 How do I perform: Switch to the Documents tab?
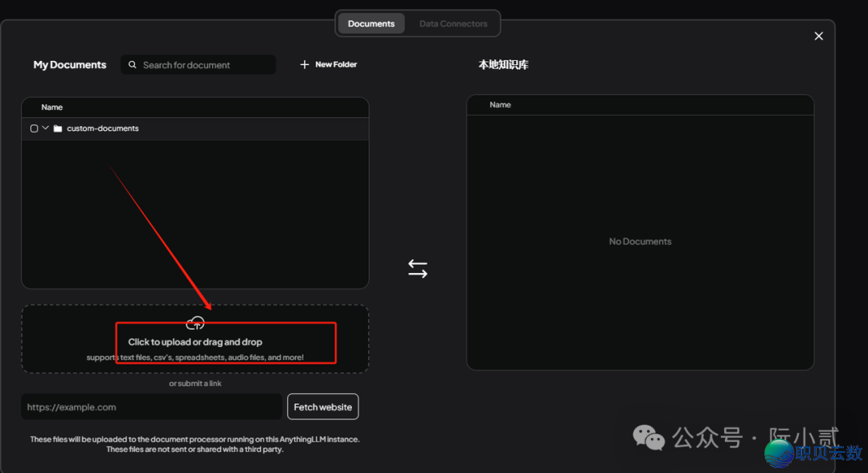pos(371,24)
